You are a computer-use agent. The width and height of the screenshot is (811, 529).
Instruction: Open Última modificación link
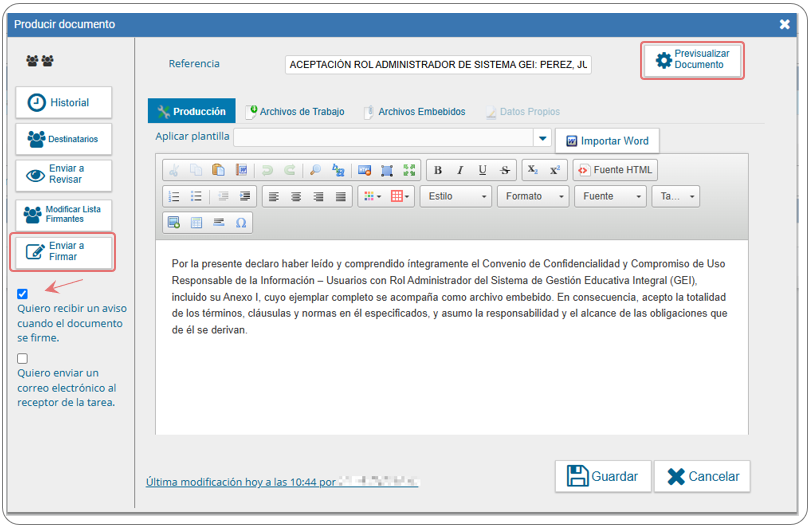pyautogui.click(x=282, y=482)
